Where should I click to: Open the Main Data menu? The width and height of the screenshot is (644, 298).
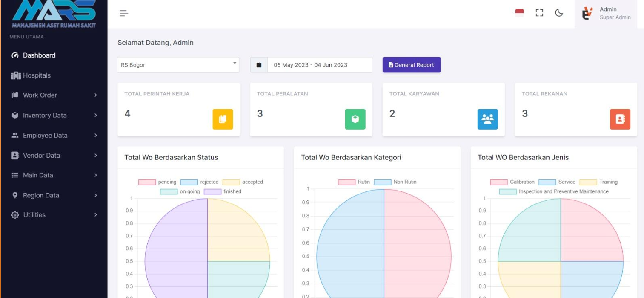point(54,175)
